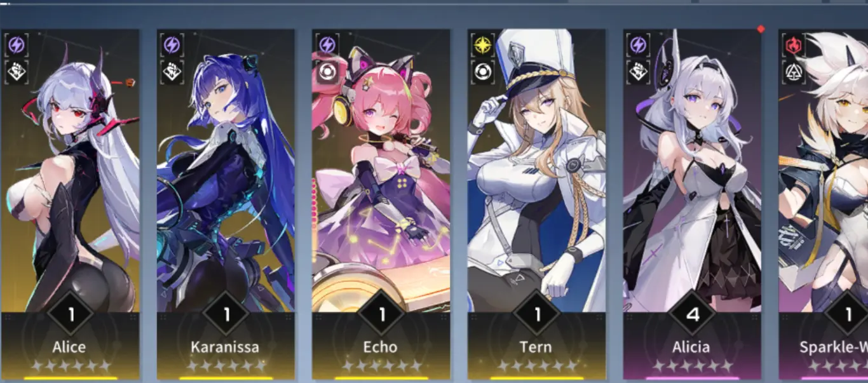Click the star rating under Tern

pos(537,366)
